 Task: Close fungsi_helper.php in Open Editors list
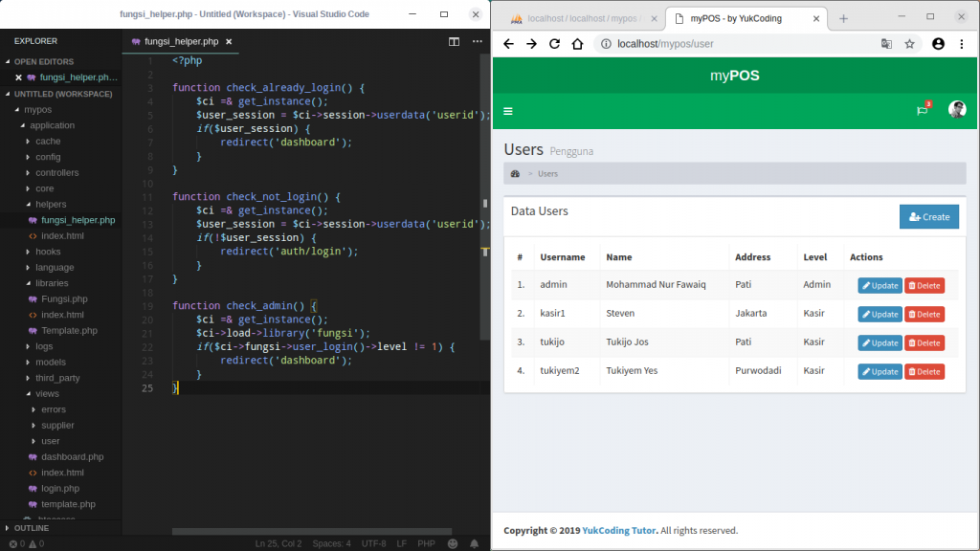(x=18, y=77)
